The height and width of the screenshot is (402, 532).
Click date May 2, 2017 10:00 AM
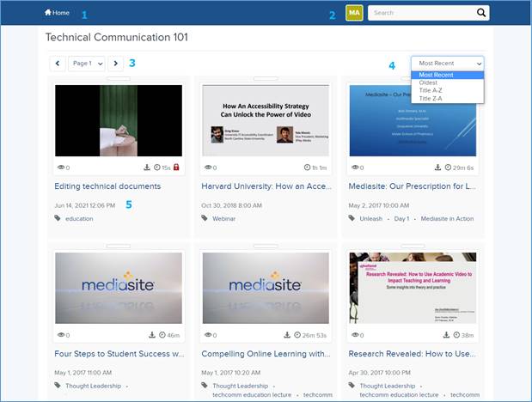pyautogui.click(x=379, y=205)
